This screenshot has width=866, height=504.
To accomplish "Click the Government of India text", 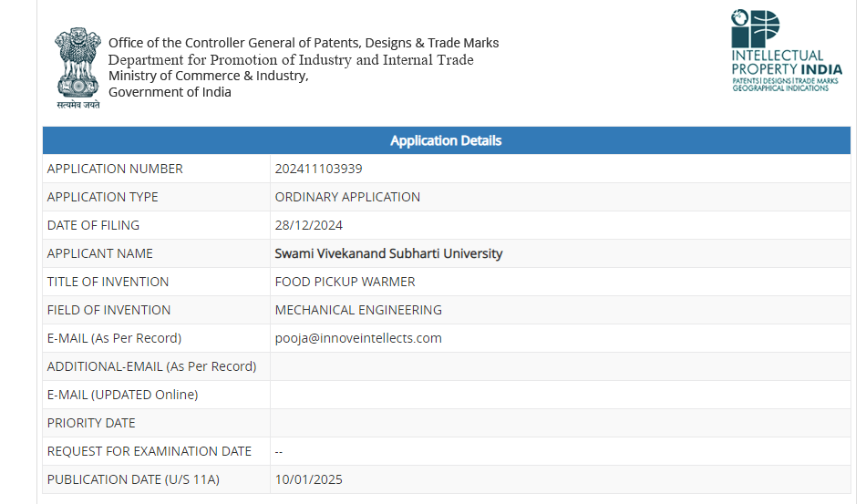I will [170, 92].
